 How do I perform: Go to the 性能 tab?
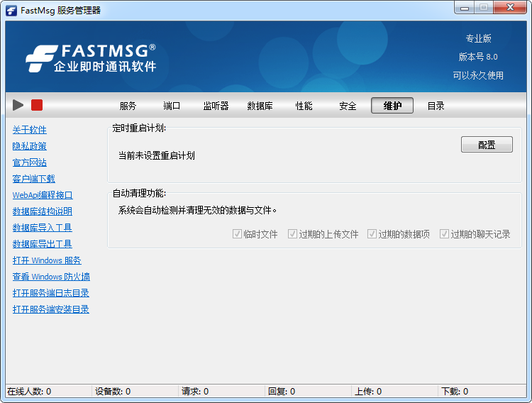(x=304, y=106)
